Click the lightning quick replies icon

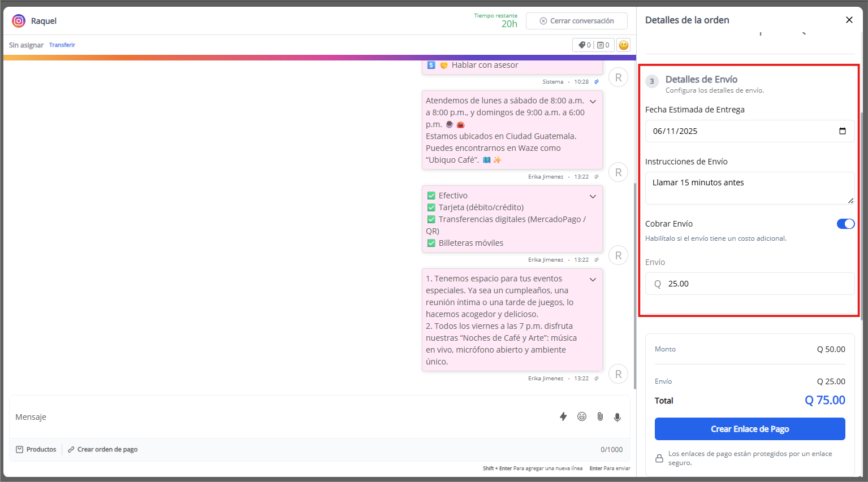click(563, 416)
